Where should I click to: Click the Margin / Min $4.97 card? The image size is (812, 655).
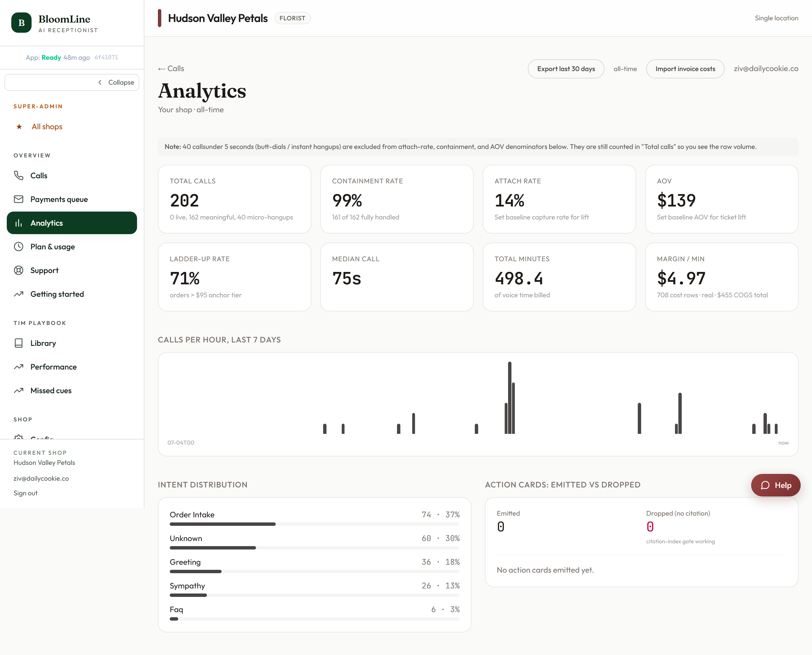pos(721,277)
